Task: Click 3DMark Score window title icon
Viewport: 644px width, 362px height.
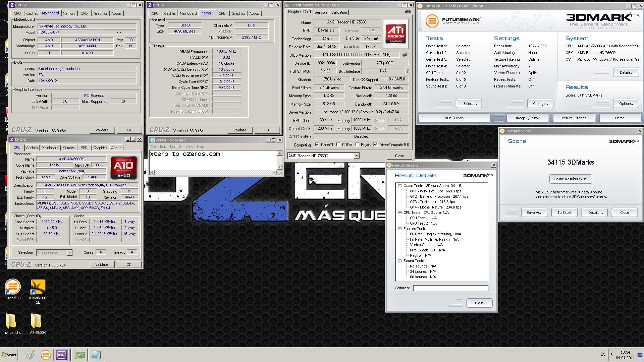Action: click(502, 131)
